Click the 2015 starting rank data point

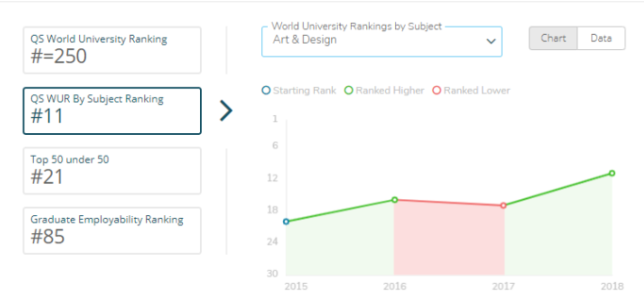(x=286, y=221)
